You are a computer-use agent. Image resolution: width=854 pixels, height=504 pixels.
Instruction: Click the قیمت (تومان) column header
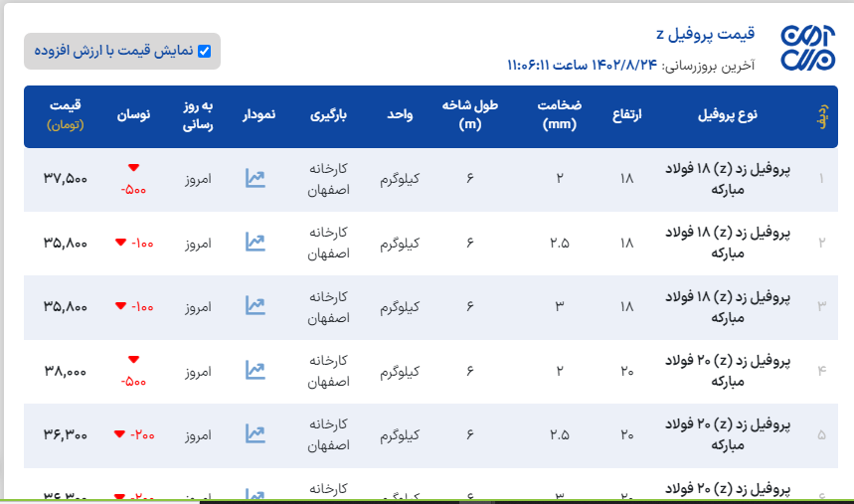[65, 114]
